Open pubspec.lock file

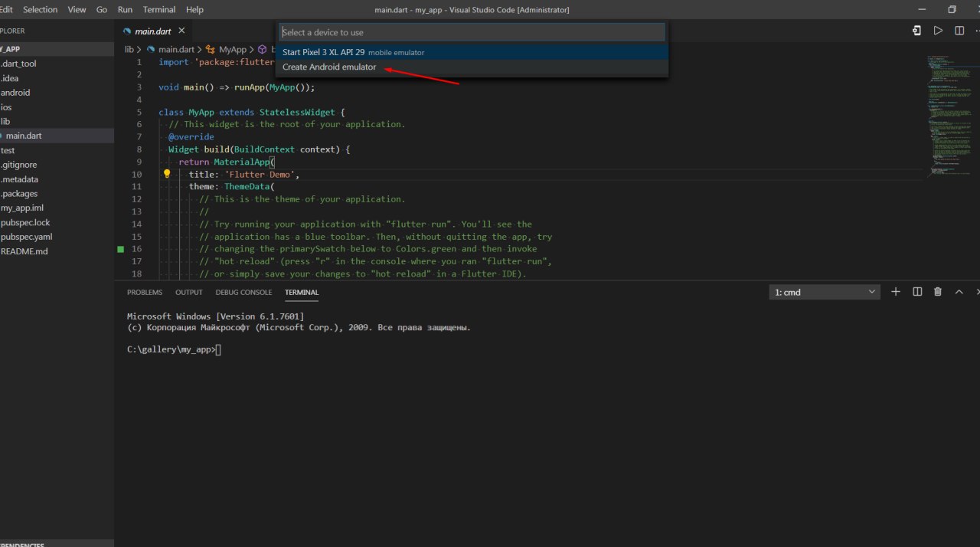pyautogui.click(x=57, y=222)
